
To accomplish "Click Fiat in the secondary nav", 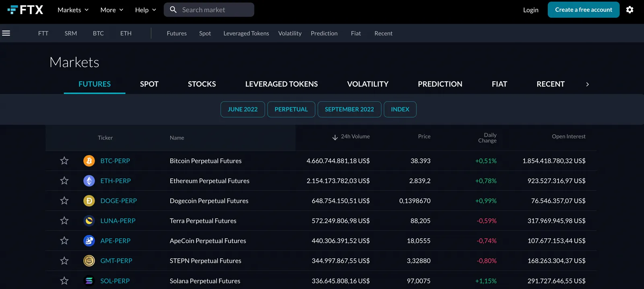I will coord(356,33).
